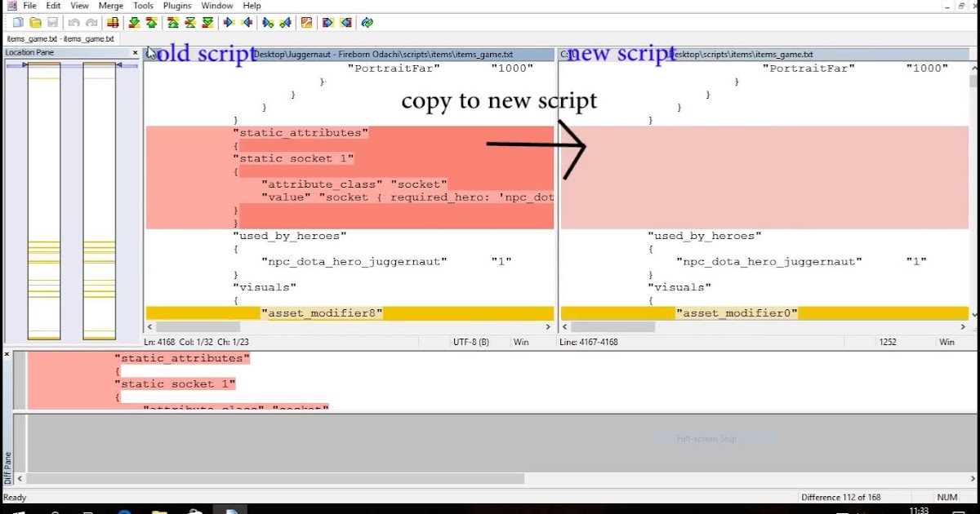Close the Diff Pane with its X
Image resolution: width=980 pixels, height=514 pixels.
tap(7, 354)
